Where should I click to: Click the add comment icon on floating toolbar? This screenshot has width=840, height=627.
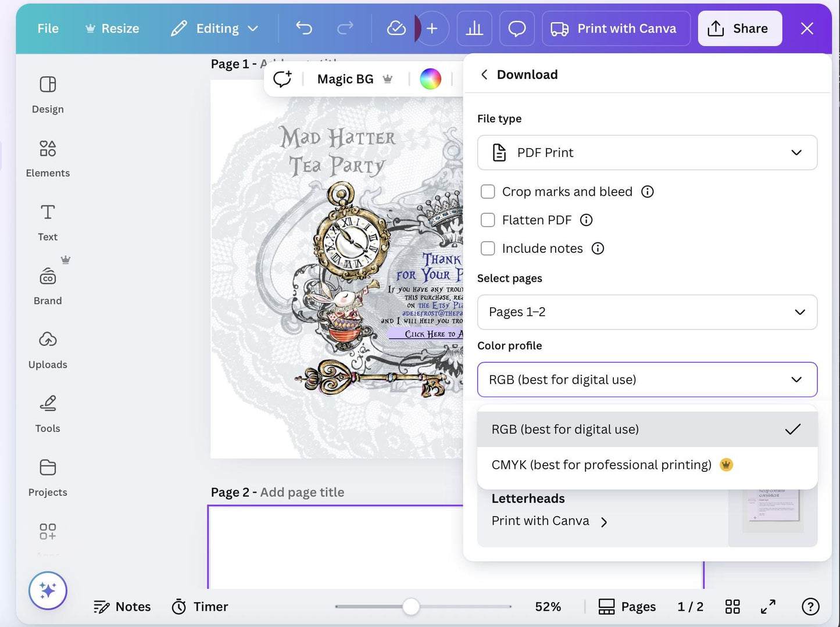coord(283,79)
